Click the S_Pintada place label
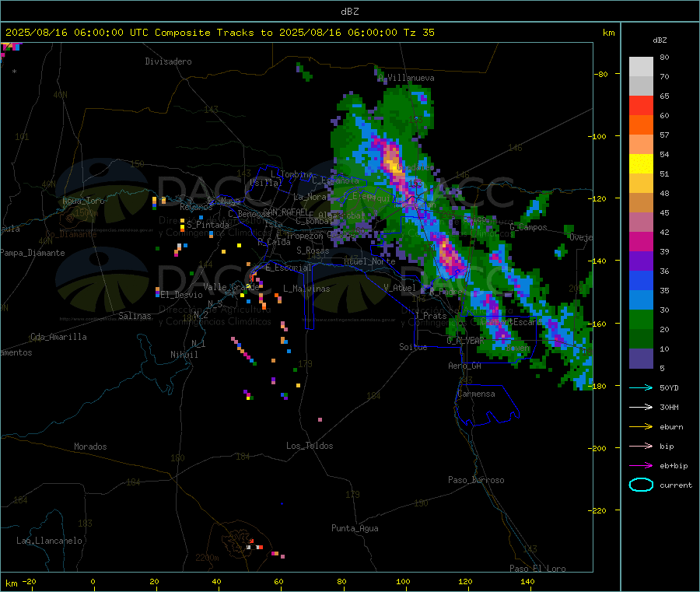Viewport: 700px width, 592px height. click(x=208, y=225)
